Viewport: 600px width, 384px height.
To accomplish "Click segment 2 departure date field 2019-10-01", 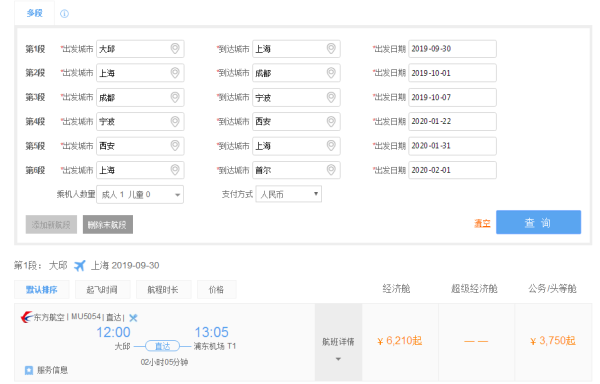I will (452, 73).
